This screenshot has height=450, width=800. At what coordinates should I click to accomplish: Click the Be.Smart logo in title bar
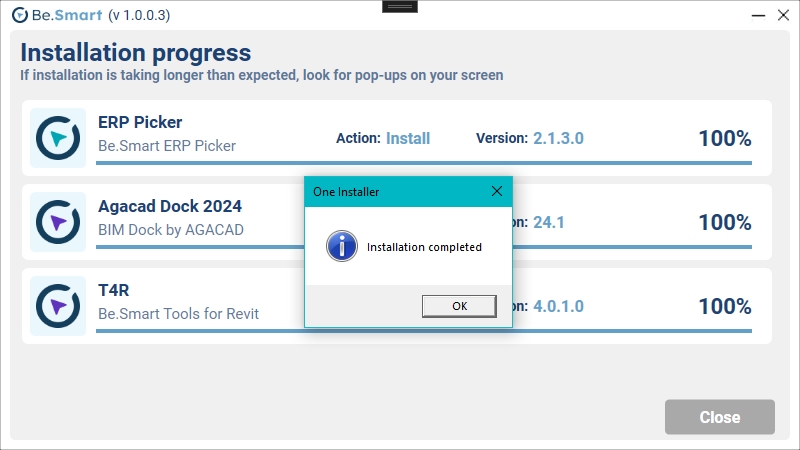pos(19,15)
